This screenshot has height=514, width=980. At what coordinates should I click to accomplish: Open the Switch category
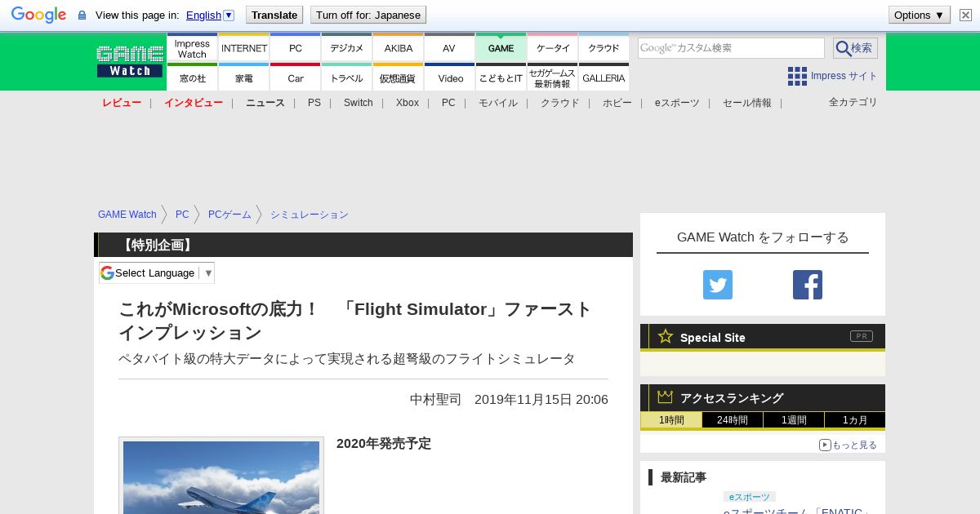358,103
